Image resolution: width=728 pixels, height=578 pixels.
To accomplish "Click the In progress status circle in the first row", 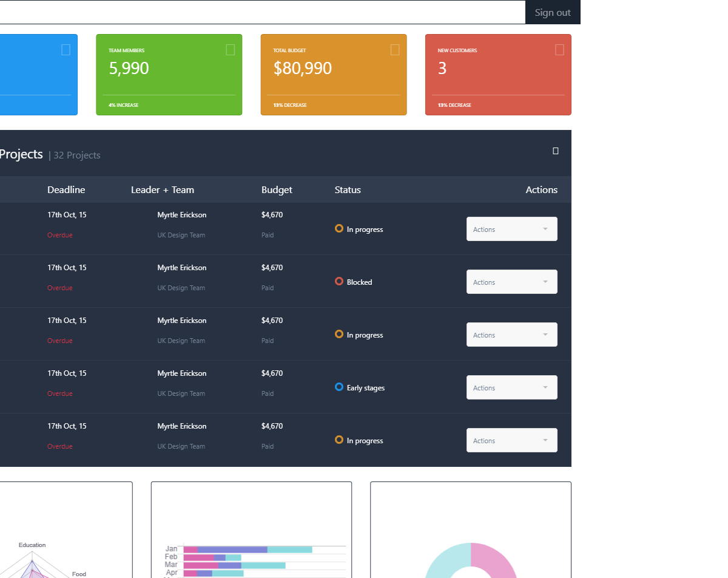I will point(339,228).
